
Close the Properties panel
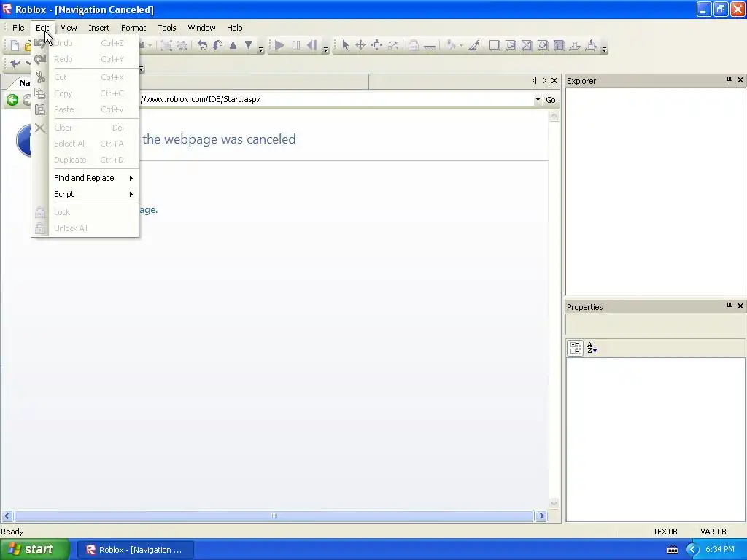point(740,306)
